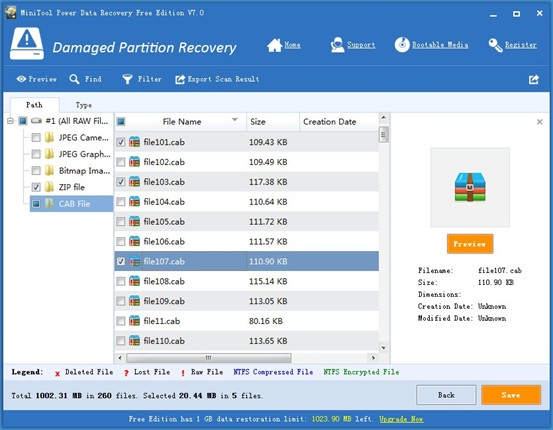
Task: Click the file102.cab archive icon
Action: [x=134, y=162]
